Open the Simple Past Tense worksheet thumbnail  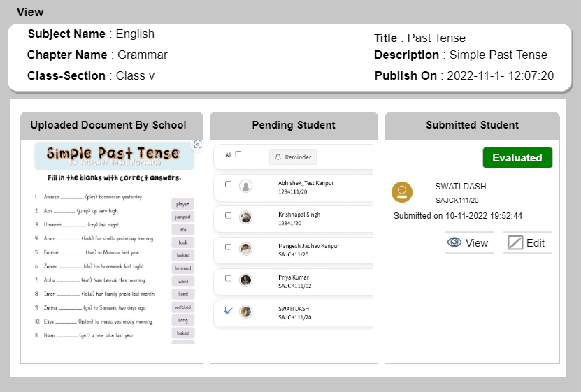[114, 243]
